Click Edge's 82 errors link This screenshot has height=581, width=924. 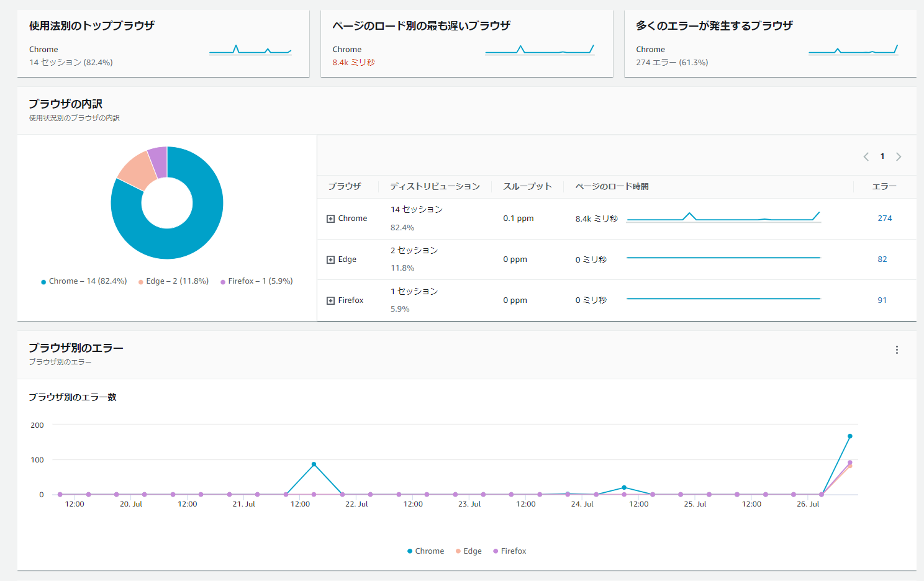tap(882, 259)
